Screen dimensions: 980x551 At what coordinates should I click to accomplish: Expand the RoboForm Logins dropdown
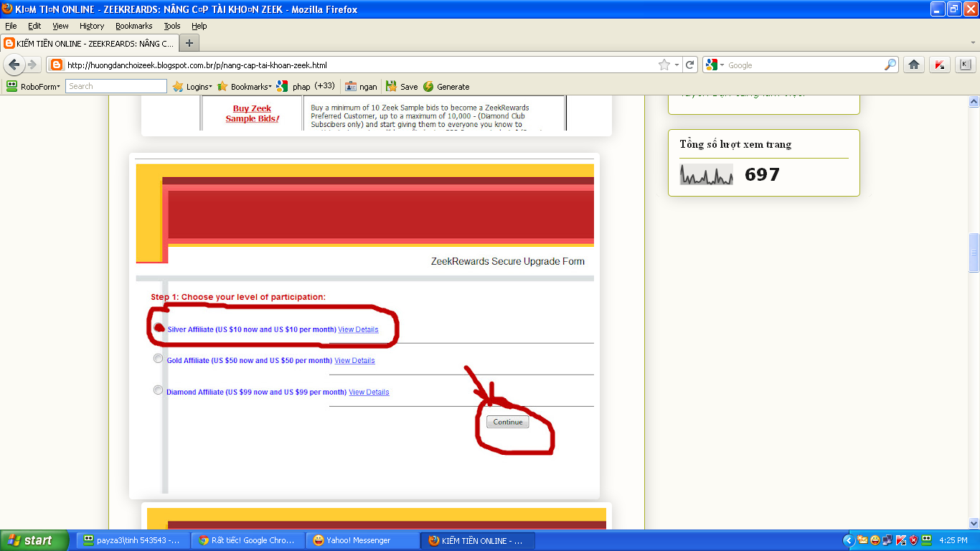tap(192, 86)
